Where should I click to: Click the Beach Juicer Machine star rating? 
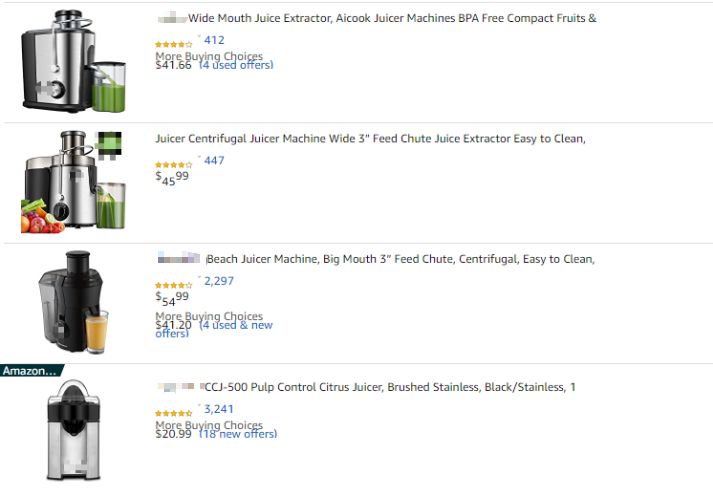tap(173, 285)
